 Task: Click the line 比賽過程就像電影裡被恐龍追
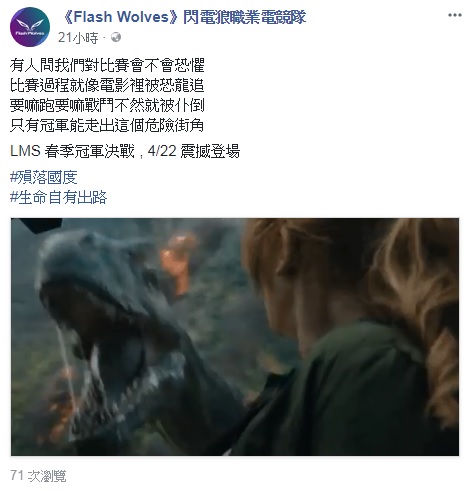click(x=107, y=85)
